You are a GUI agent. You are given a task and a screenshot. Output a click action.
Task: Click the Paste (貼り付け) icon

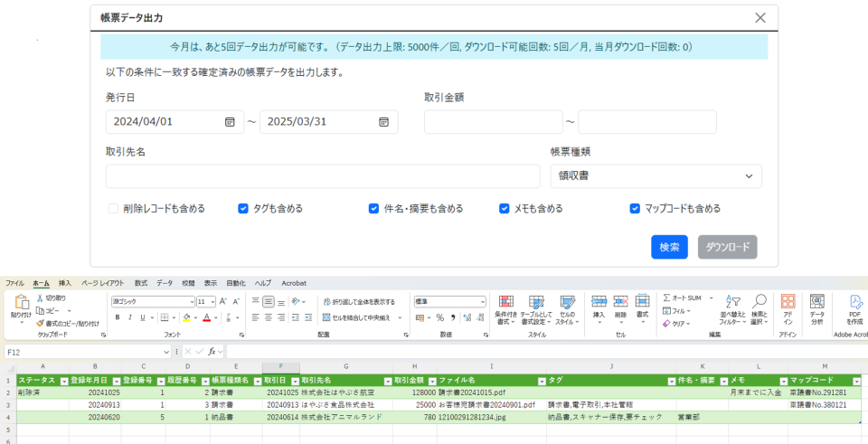click(20, 307)
